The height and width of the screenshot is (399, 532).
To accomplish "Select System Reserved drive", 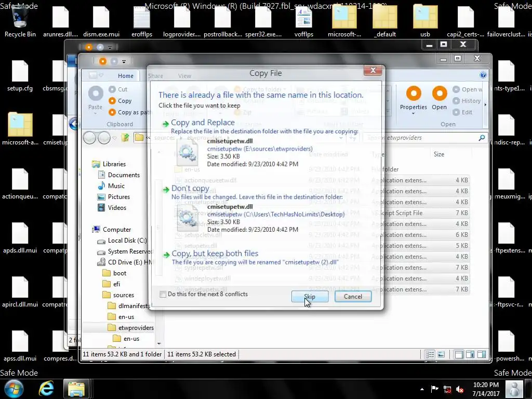I will 125,251.
